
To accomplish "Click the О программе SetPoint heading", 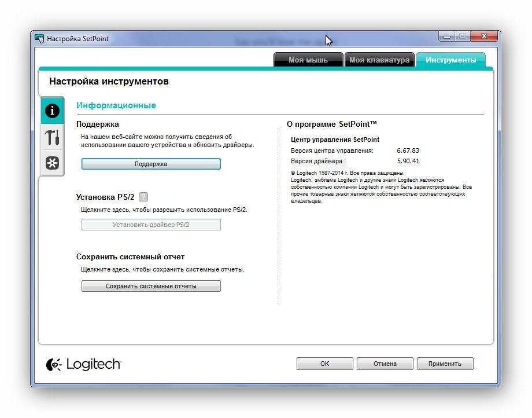I will [331, 124].
